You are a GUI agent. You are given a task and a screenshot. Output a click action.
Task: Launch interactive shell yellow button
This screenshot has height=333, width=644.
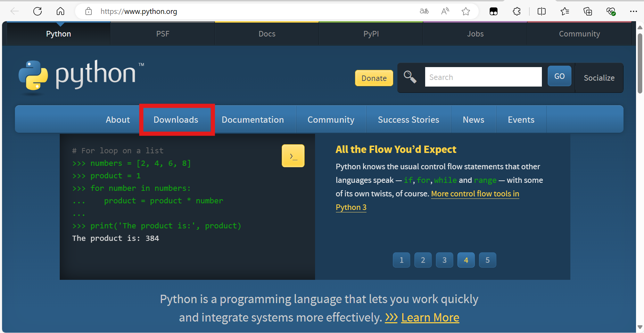tap(293, 156)
